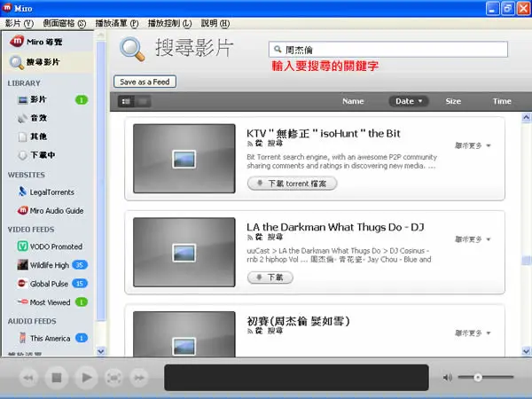Screen dimensions: 532x399
Task: Open the 播放控制 (L) menu
Action: coord(169,23)
